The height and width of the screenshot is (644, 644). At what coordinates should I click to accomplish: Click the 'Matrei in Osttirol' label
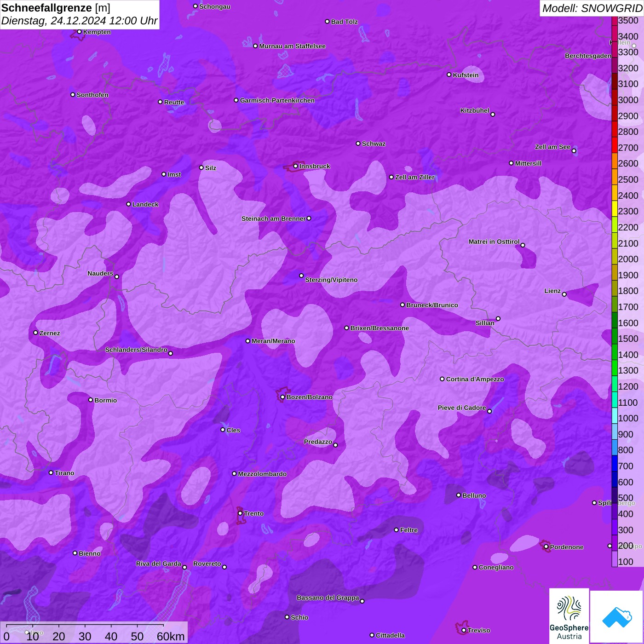[x=494, y=241]
